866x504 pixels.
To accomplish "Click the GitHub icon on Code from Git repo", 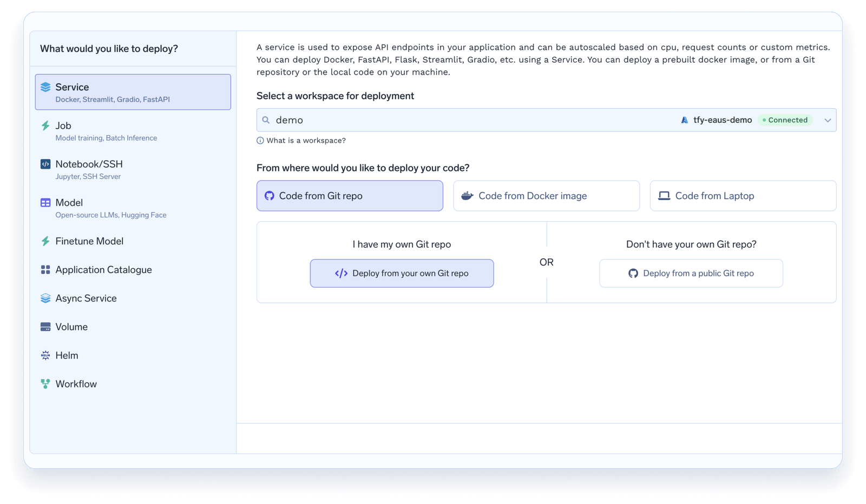I will (x=270, y=196).
